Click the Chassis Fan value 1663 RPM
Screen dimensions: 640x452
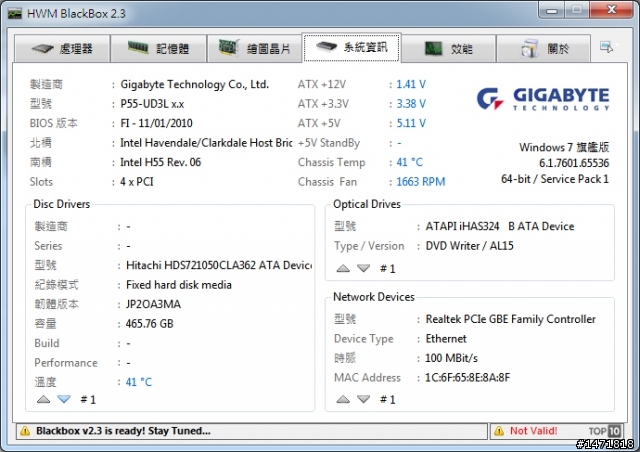click(x=421, y=182)
